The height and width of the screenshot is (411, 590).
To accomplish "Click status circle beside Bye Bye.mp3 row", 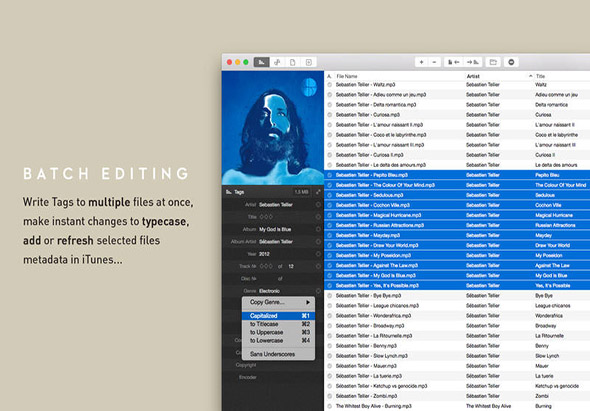I will [x=330, y=295].
